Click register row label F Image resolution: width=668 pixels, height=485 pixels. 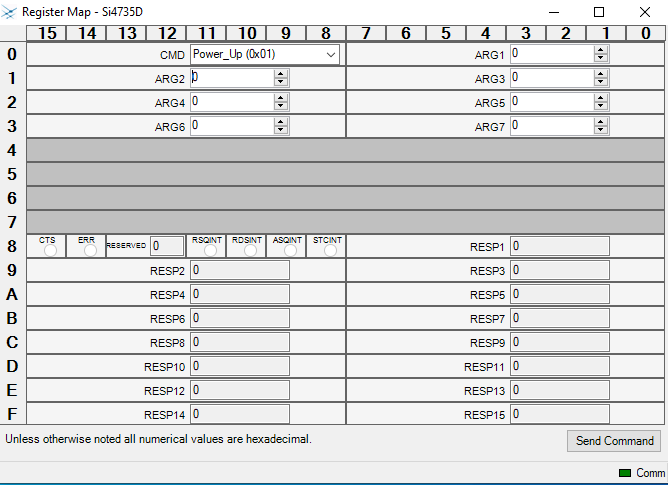click(12, 414)
